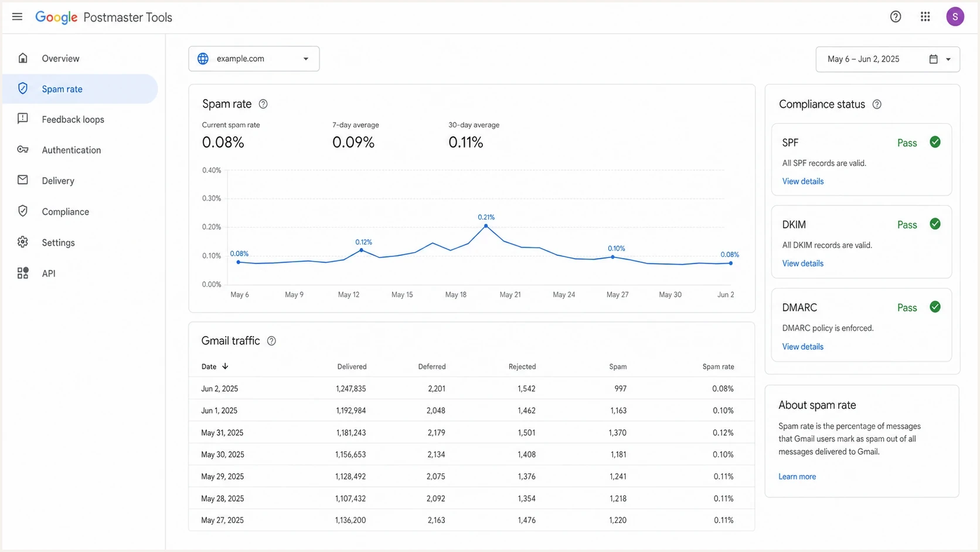This screenshot has width=980, height=552.
Task: Click the Delivered column header
Action: point(352,367)
